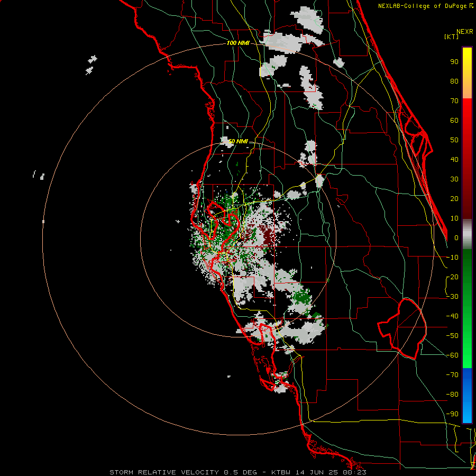Click the 90 value on the velocity scale
Image resolution: width=476 pixels, height=476 pixels.
click(x=454, y=62)
